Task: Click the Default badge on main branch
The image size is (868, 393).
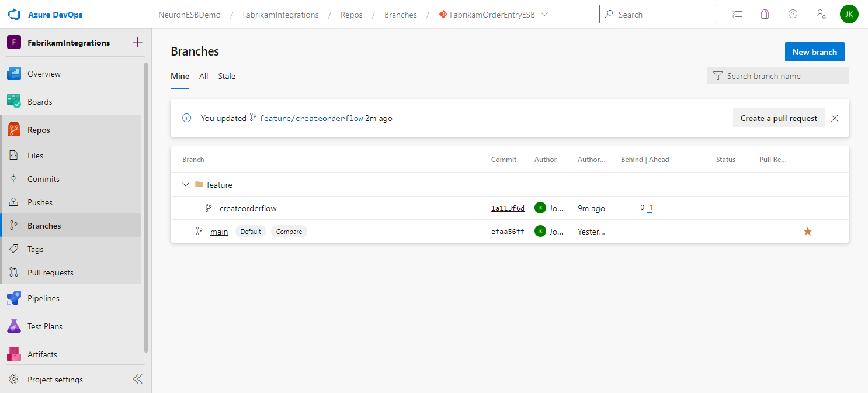Action: 251,232
